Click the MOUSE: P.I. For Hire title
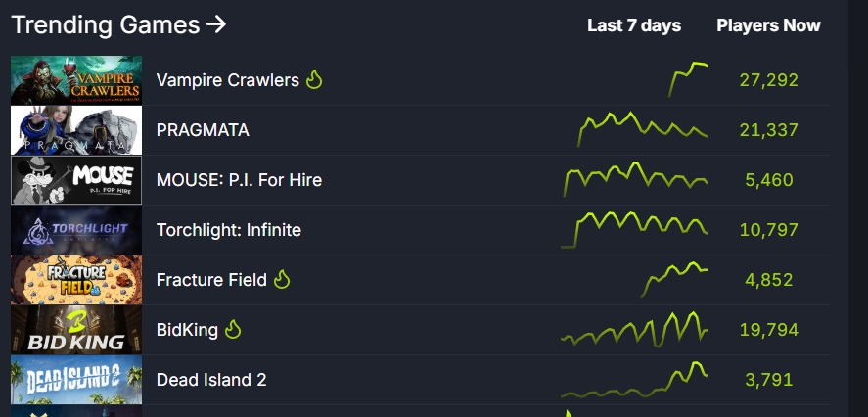 (x=239, y=180)
